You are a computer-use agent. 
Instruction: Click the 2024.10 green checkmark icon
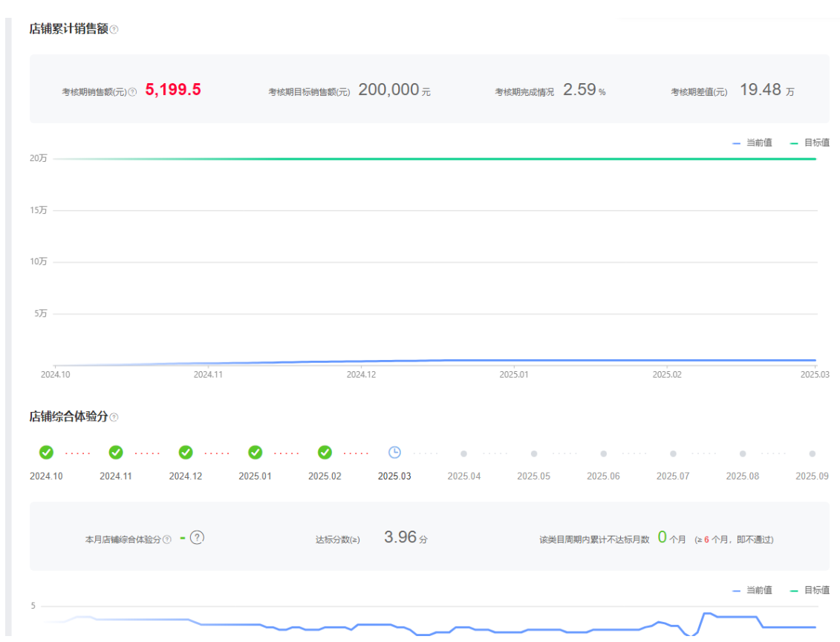click(46, 453)
